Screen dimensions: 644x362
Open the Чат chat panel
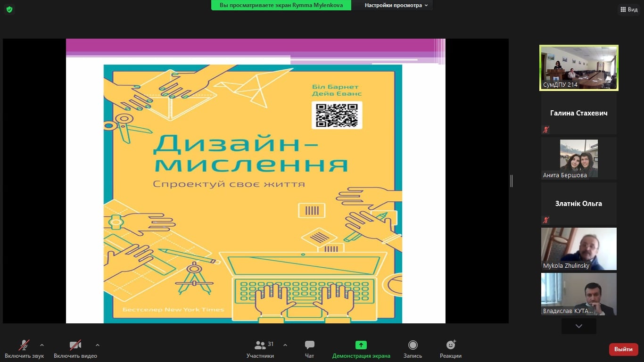pos(309,349)
